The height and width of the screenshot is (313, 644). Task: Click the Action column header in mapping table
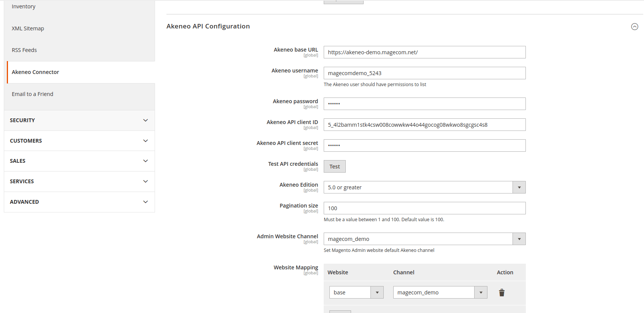(505, 272)
